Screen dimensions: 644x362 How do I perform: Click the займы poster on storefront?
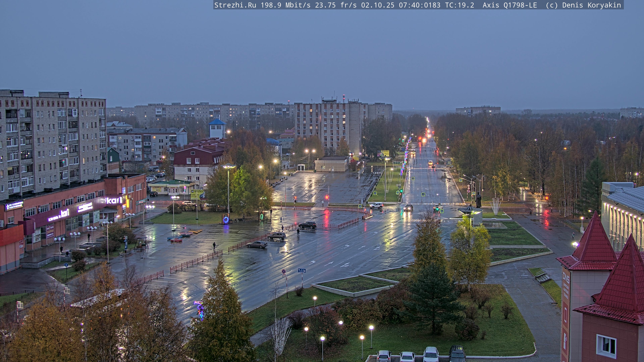50,232
